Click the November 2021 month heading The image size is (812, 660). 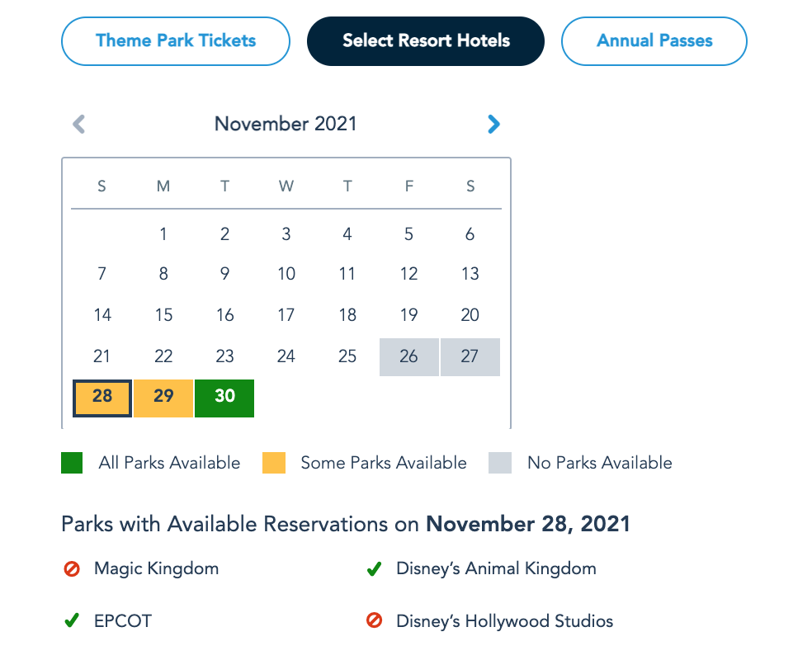click(x=286, y=125)
